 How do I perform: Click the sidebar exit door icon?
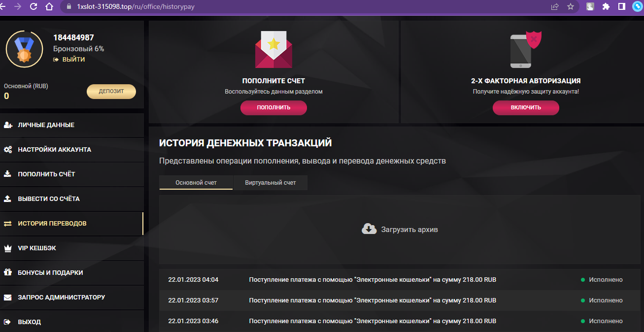click(7, 322)
